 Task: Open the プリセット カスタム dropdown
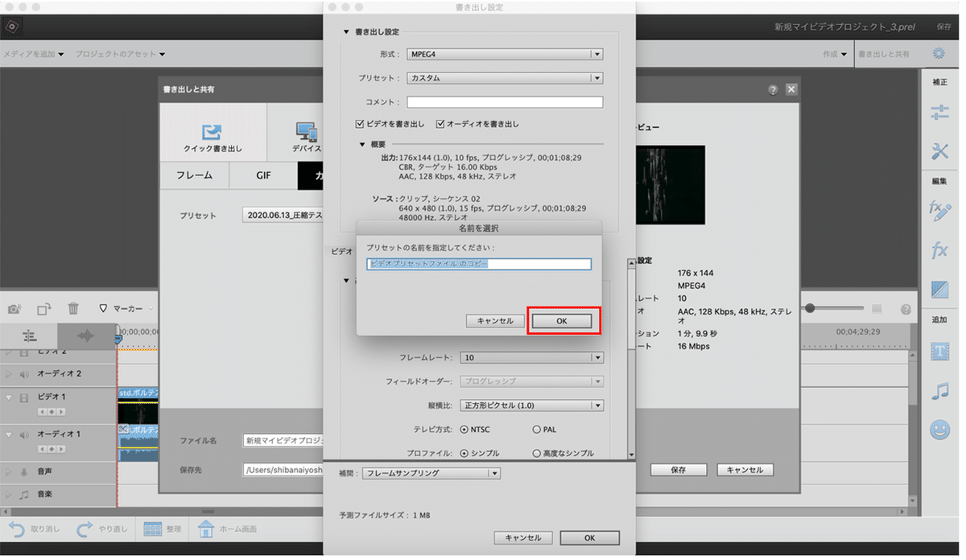pyautogui.click(x=505, y=78)
